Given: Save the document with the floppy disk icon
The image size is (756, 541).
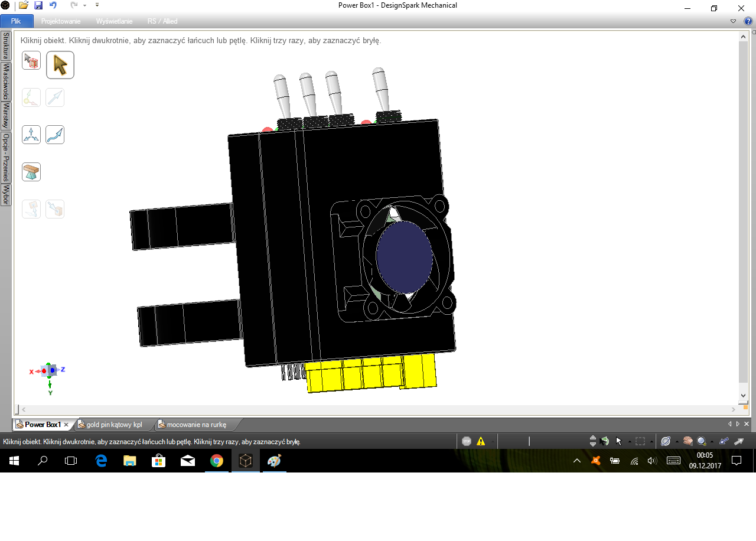Looking at the screenshot, I should pos(38,5).
